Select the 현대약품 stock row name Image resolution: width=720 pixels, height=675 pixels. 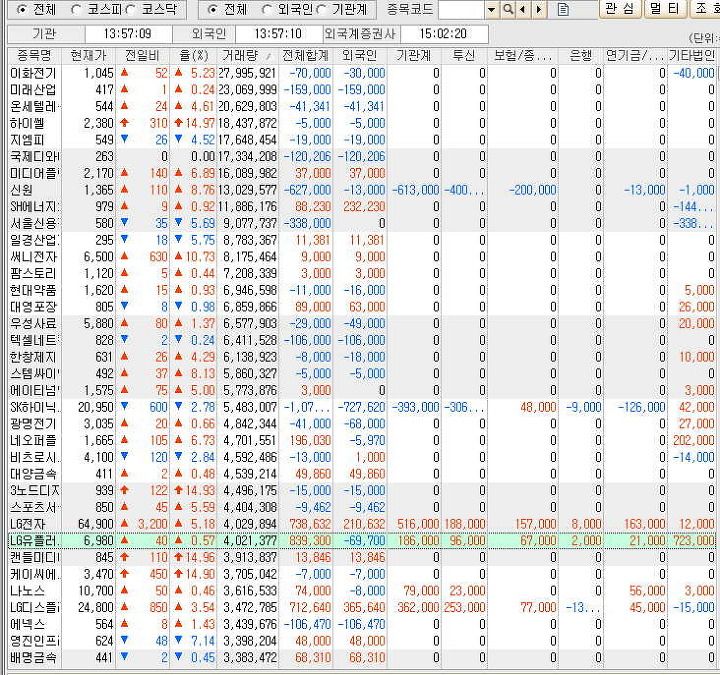point(33,290)
